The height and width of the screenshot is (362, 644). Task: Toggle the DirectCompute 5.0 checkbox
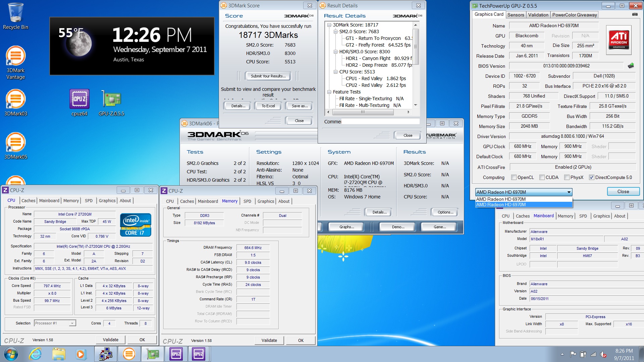[x=591, y=177]
